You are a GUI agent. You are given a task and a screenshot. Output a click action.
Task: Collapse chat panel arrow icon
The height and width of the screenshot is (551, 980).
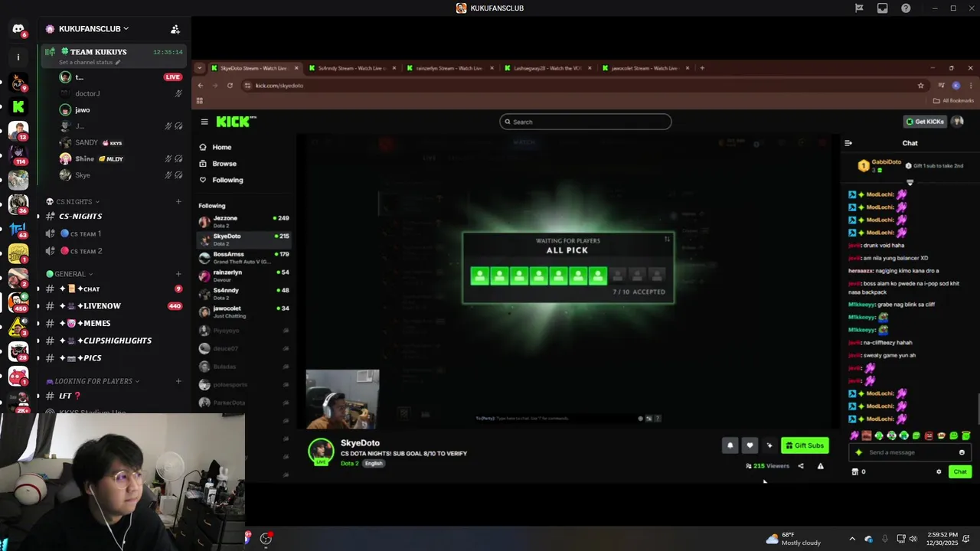click(x=848, y=143)
